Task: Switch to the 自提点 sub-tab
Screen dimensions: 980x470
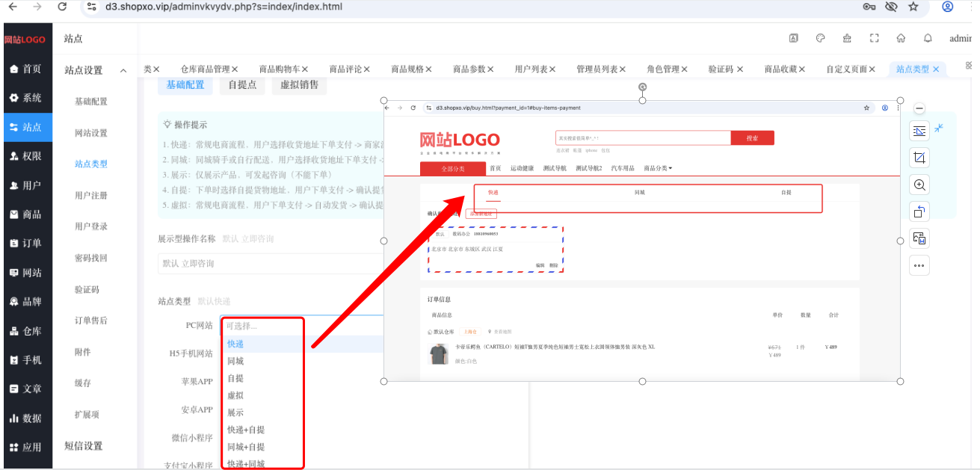Action: (242, 84)
